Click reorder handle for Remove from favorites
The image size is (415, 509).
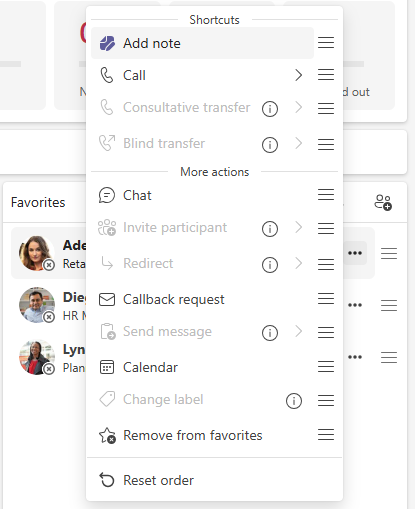326,434
